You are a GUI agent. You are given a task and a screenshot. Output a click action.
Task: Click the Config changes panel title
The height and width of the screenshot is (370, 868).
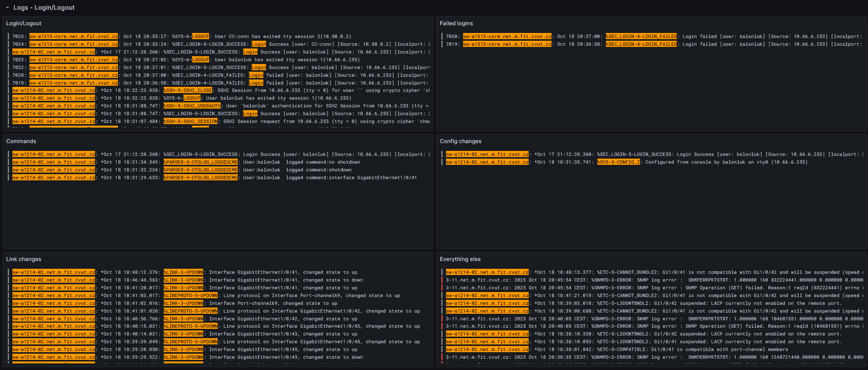tap(461, 141)
